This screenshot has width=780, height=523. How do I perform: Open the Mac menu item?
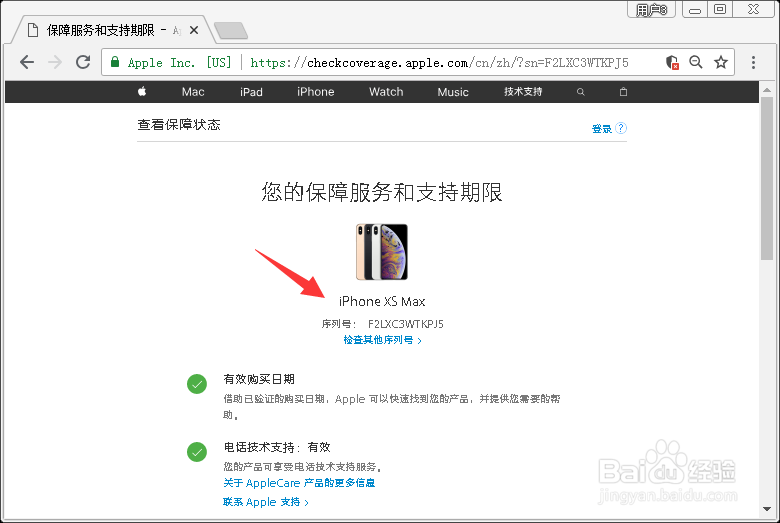(193, 92)
